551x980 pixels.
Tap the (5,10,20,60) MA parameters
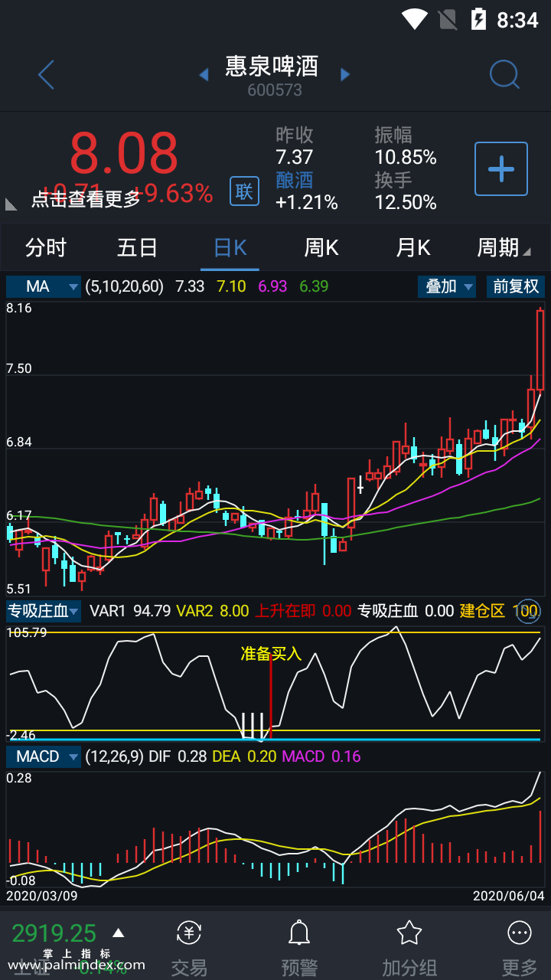(125, 286)
